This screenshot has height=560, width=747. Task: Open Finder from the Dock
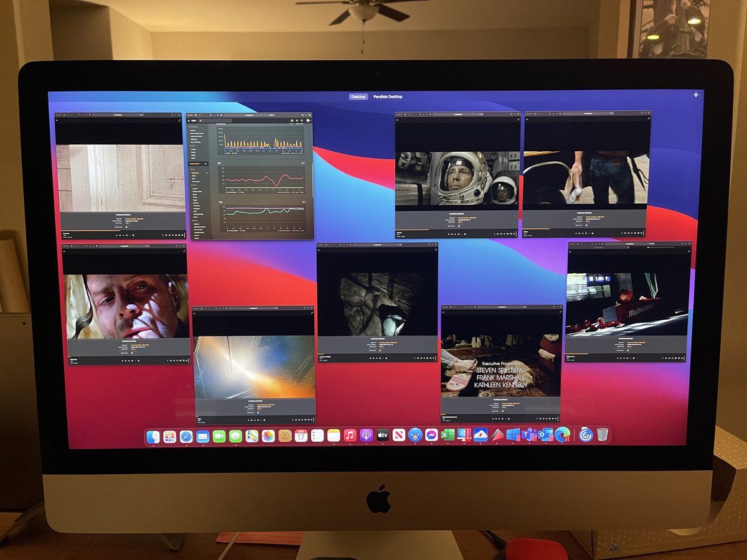(x=153, y=437)
